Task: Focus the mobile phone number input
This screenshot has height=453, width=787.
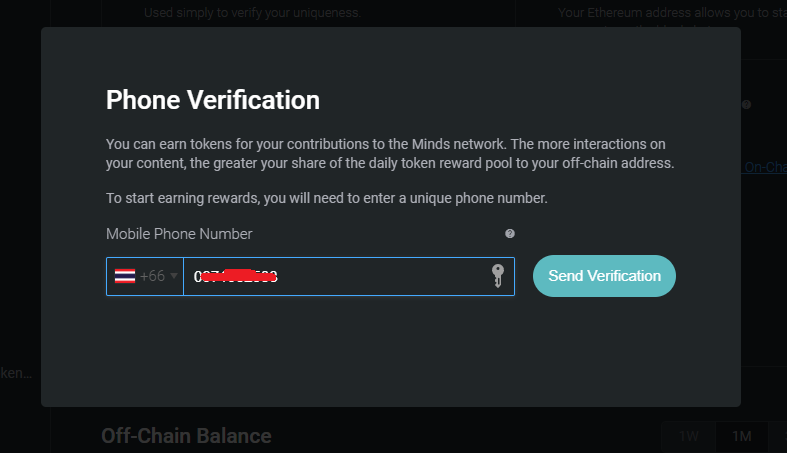Action: coord(380,277)
